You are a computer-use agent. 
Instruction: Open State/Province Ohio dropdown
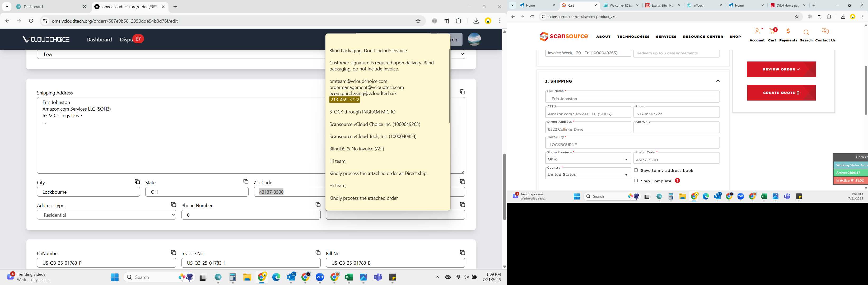click(588, 159)
